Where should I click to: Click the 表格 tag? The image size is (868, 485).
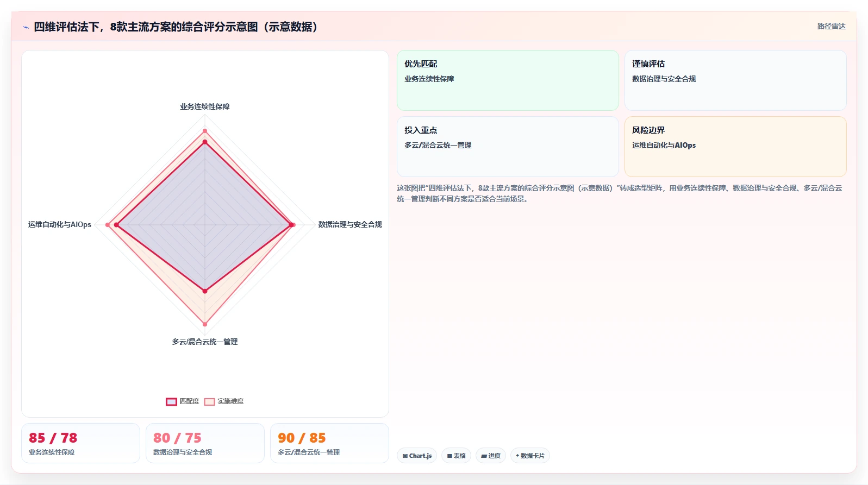point(456,456)
